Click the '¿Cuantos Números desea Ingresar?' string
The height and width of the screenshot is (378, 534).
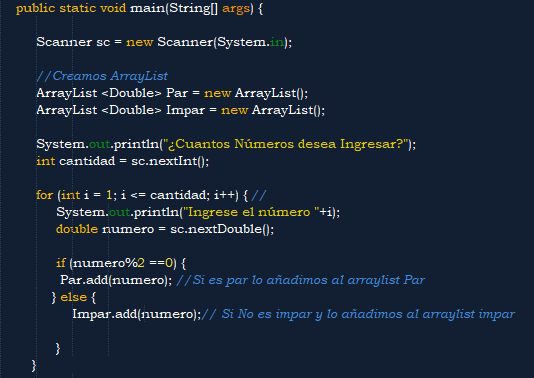[x=285, y=144]
